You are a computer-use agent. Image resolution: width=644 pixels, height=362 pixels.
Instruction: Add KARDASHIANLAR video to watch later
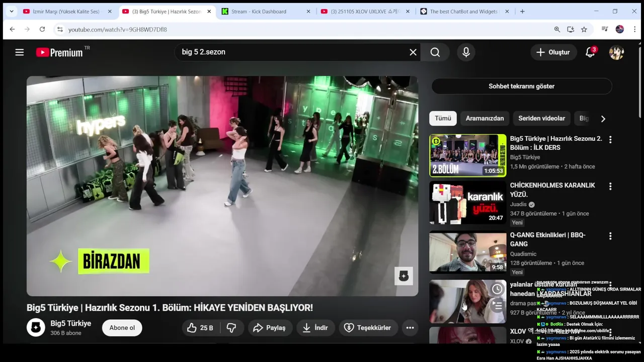497,289
